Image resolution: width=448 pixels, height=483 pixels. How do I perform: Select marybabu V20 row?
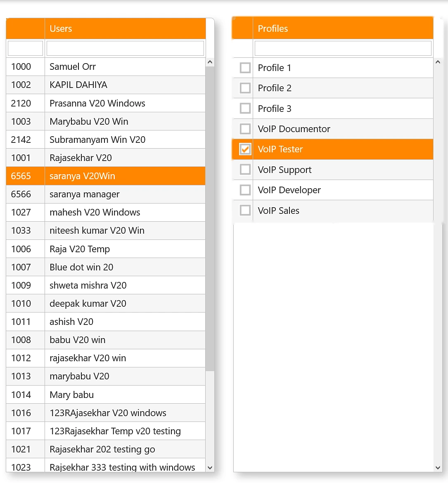click(x=106, y=376)
